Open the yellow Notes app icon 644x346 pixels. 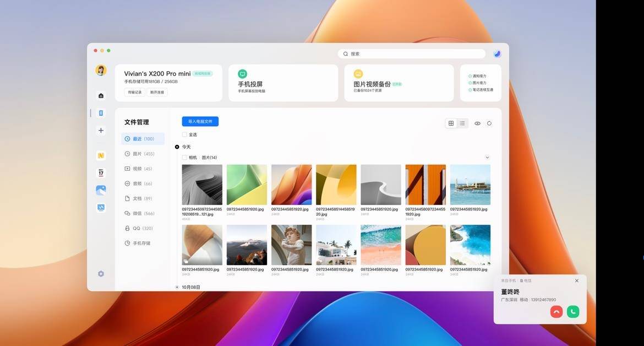click(101, 155)
